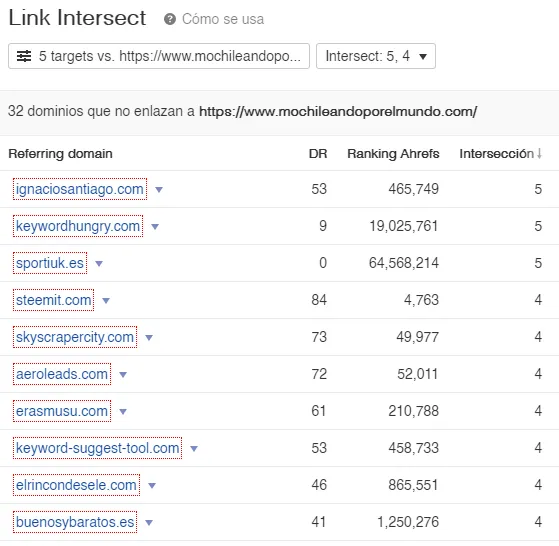
Task: Open the steemit.com domain link
Action: [53, 300]
